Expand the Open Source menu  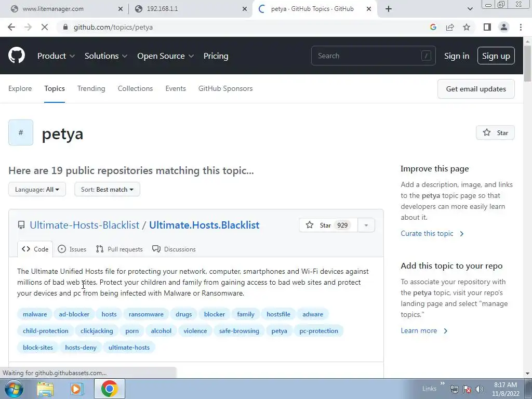(166, 56)
